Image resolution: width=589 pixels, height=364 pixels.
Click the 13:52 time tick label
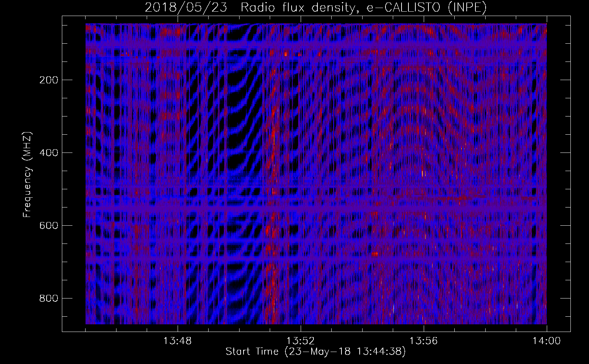301,341
